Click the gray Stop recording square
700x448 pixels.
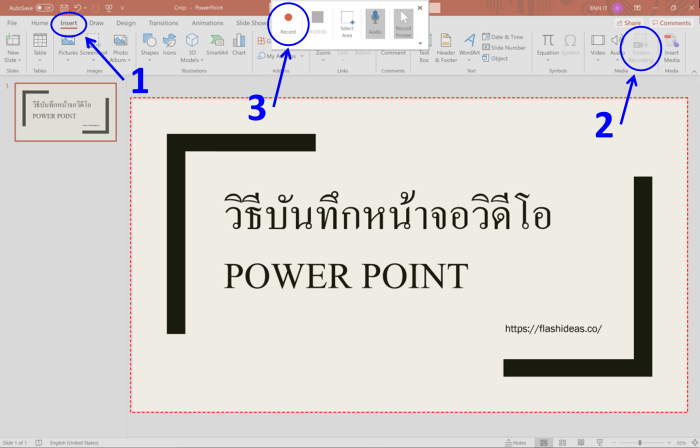tap(317, 17)
